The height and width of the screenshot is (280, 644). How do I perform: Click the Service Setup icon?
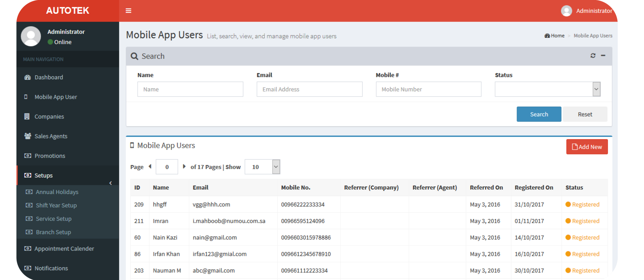[29, 219]
